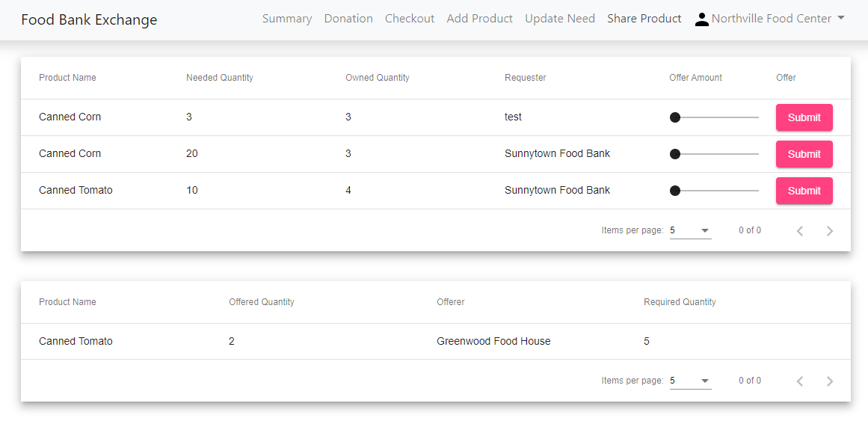Open the Add Product page
The height and width of the screenshot is (424, 868).
(479, 19)
